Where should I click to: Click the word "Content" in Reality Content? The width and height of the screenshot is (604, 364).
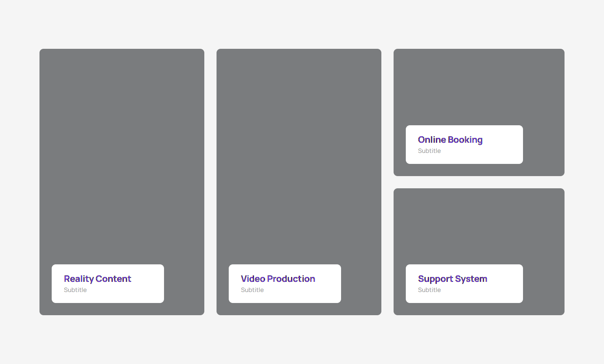tap(114, 279)
